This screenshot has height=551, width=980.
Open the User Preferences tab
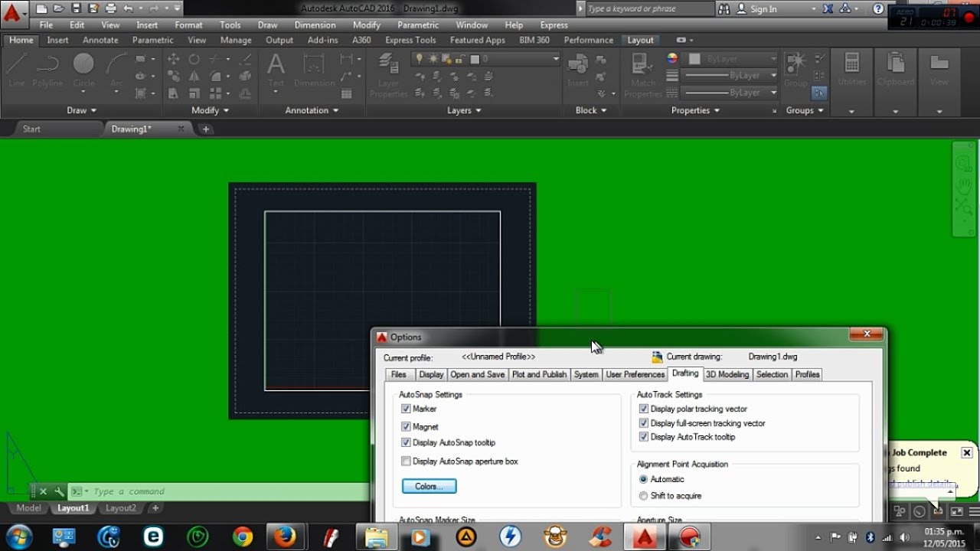635,374
